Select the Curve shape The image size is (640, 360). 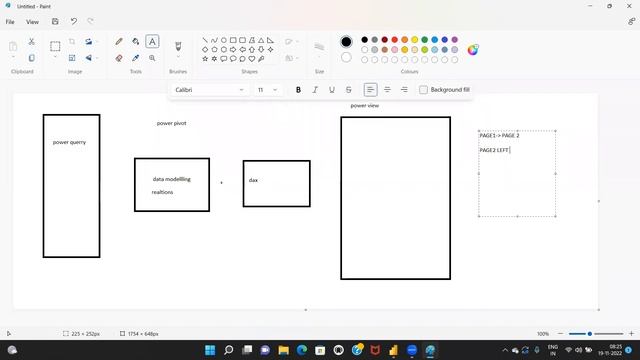pyautogui.click(x=214, y=40)
